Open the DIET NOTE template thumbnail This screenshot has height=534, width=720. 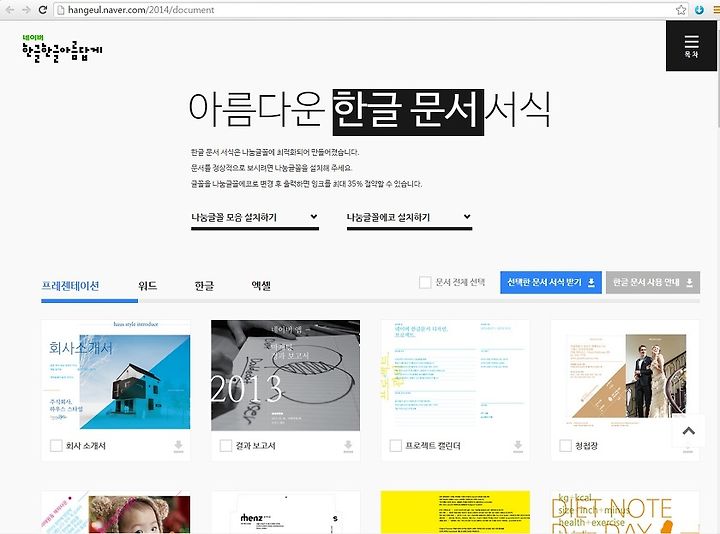point(625,512)
